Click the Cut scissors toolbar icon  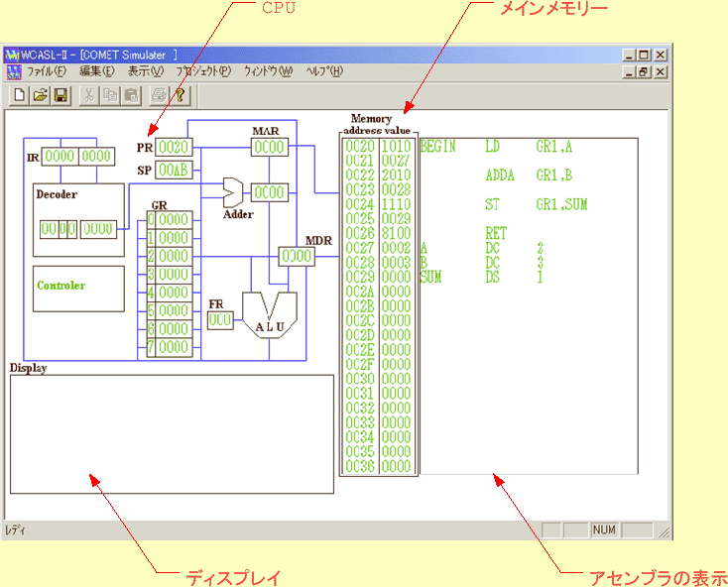pyautogui.click(x=88, y=95)
